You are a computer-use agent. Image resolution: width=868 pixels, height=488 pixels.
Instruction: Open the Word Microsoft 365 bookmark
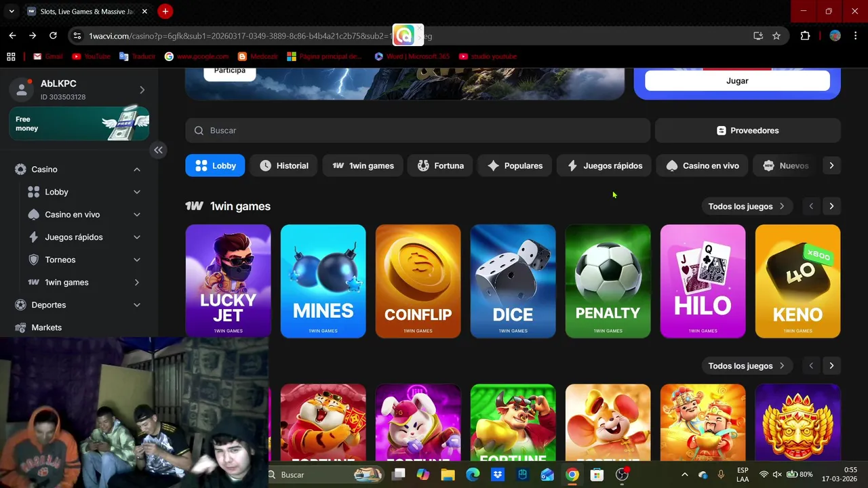coord(412,56)
